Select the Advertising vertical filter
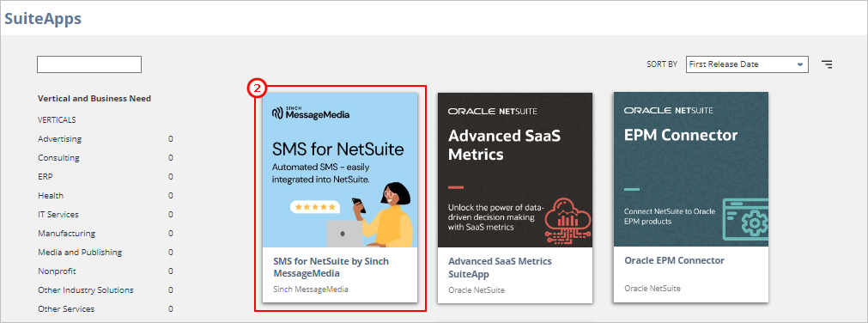 click(x=59, y=139)
